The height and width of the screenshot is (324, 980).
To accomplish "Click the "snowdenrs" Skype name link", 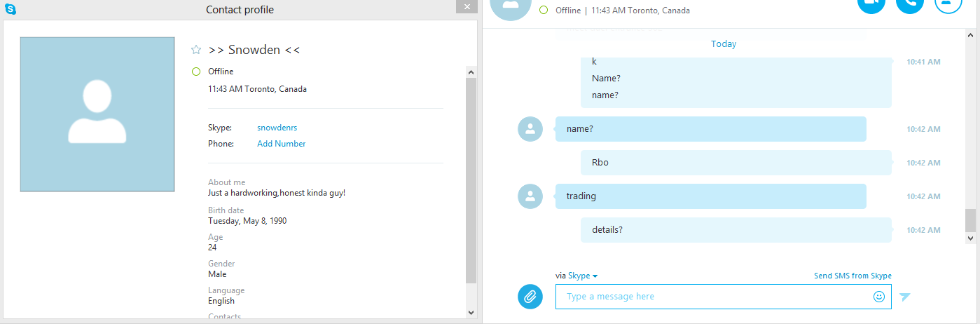I will coord(277,128).
